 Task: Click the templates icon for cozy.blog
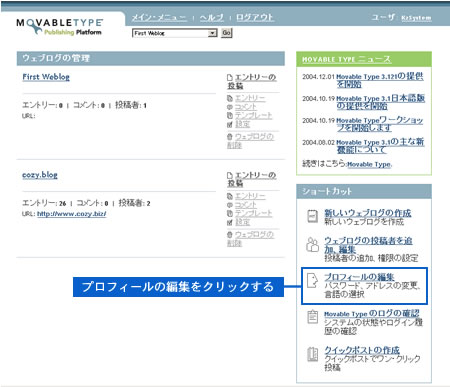pos(230,213)
